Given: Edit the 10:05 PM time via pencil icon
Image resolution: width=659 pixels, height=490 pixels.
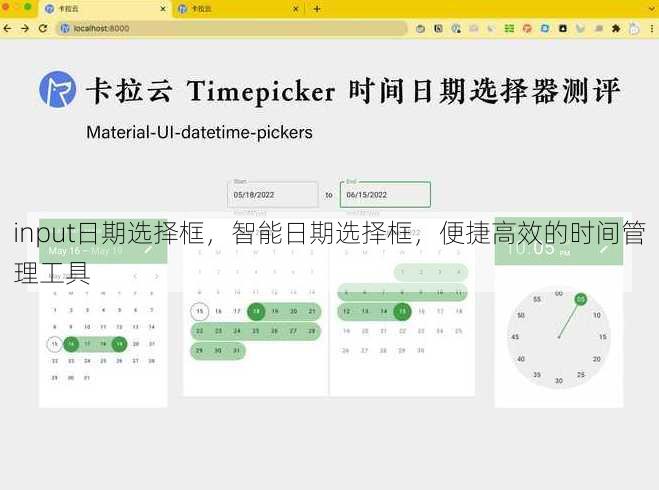Looking at the screenshot, I should click(604, 249).
